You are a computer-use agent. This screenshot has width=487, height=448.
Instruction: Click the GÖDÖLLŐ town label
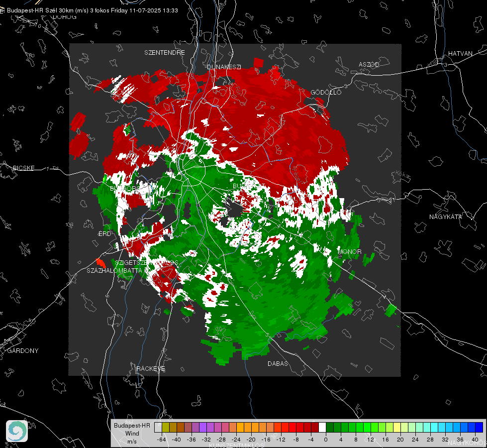coord(326,92)
